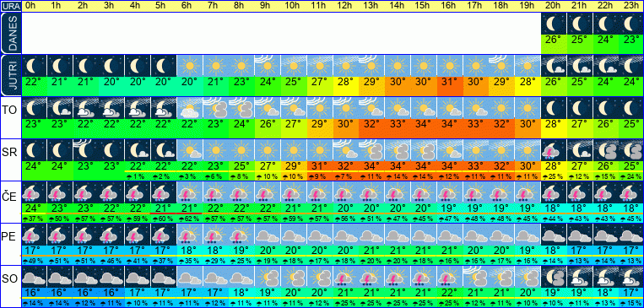Viewport: 644px width, 308px height.
Task: Click the 19° temperature in PE 8h
Action: tap(242, 250)
